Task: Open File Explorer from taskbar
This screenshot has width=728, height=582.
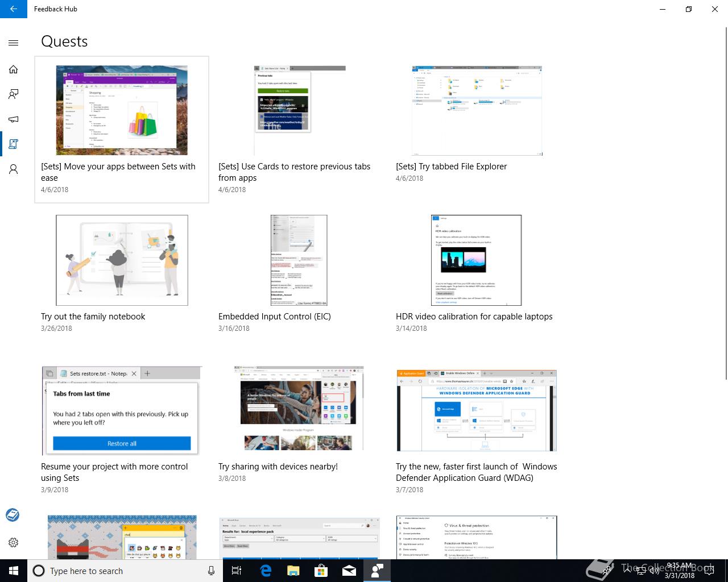Action: (x=293, y=571)
